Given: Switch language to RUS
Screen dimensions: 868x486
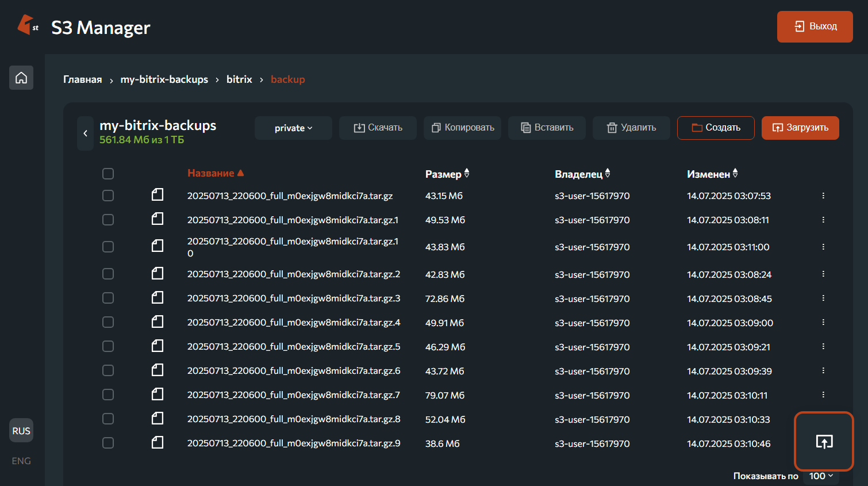Looking at the screenshot, I should tap(21, 430).
